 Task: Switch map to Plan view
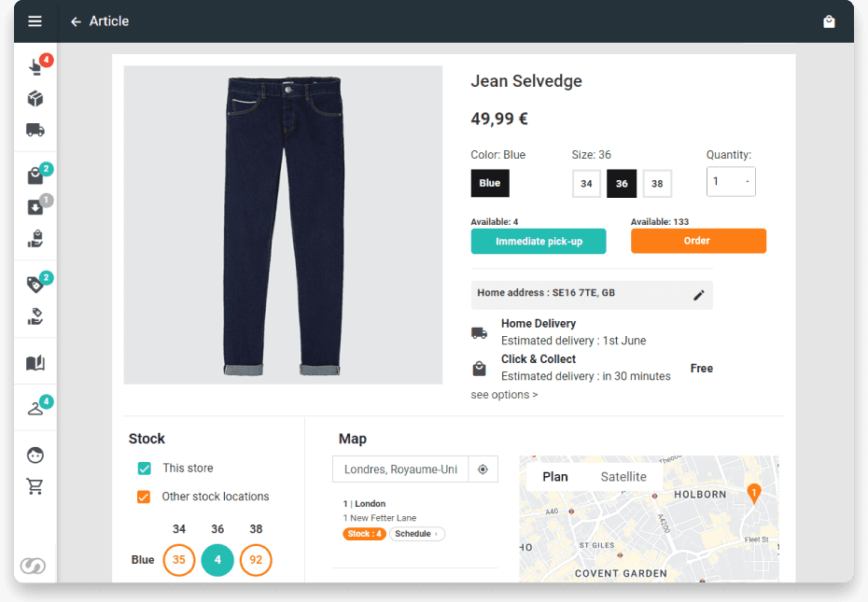554,477
